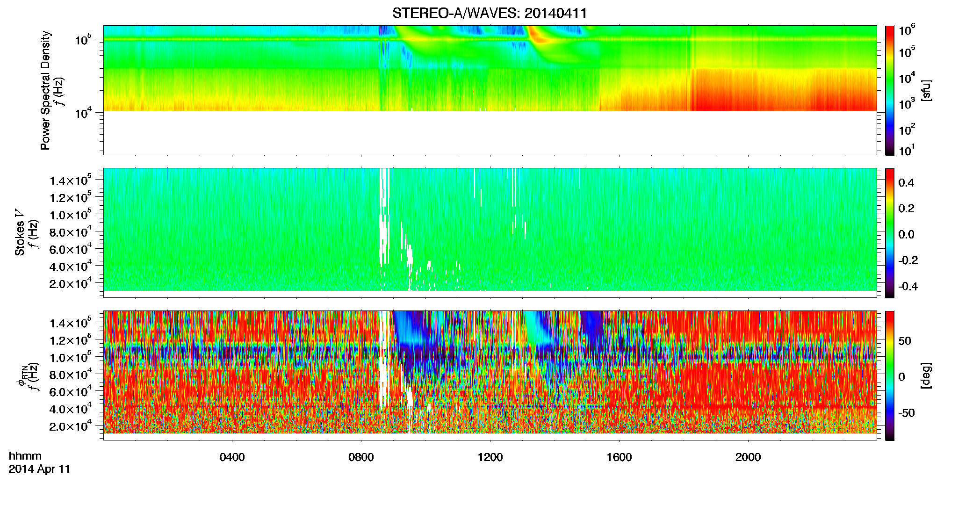This screenshot has width=980, height=505.
Task: Click the 0.4 tick on Stokes colorbar
Action: coord(906,183)
